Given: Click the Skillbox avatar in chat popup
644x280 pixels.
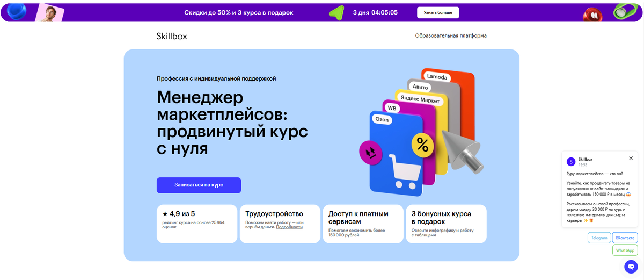Looking at the screenshot, I should click(x=571, y=161).
